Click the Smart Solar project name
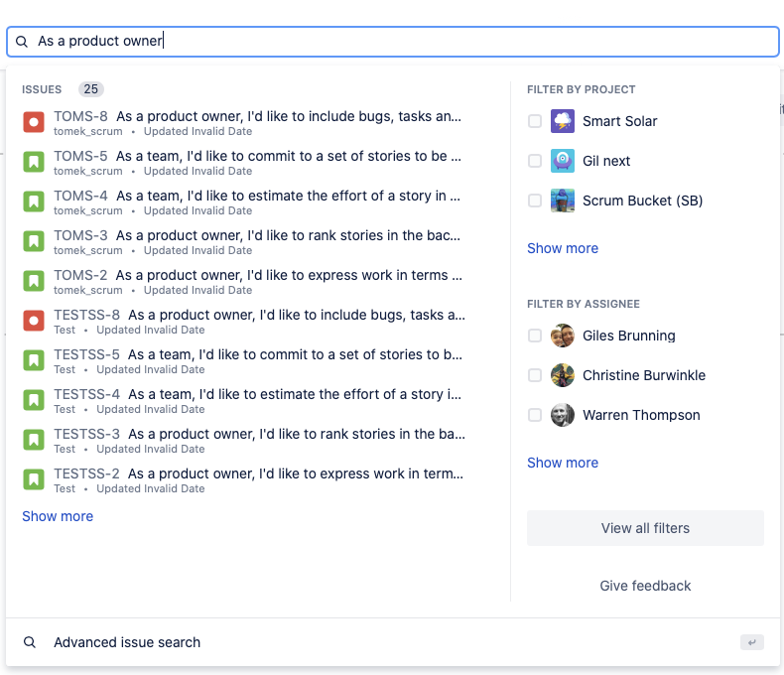 619,121
